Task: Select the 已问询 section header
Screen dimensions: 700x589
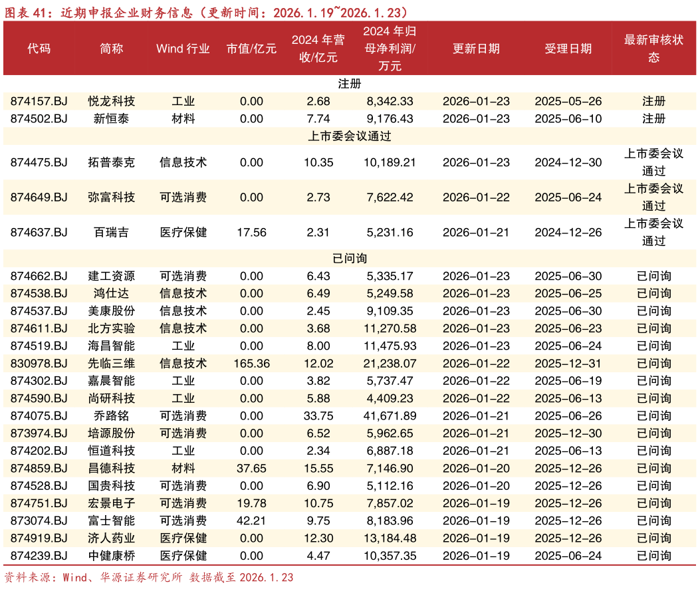Action: 350,259
